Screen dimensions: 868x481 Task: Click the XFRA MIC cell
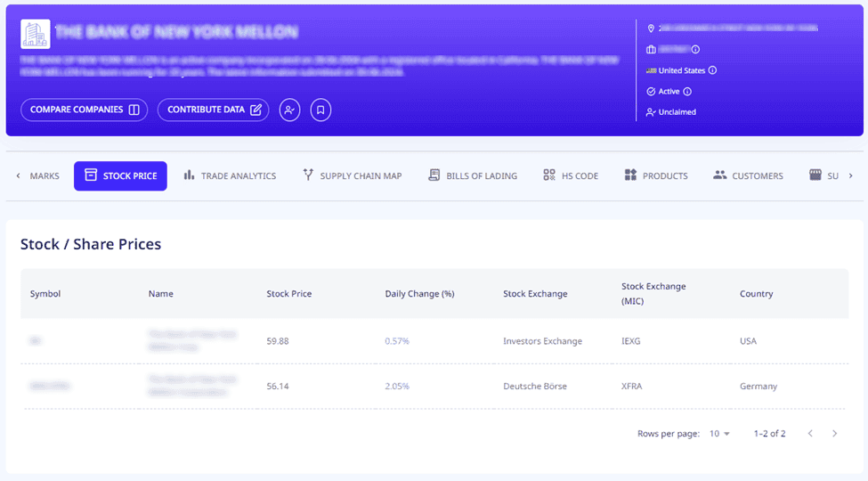pos(631,387)
